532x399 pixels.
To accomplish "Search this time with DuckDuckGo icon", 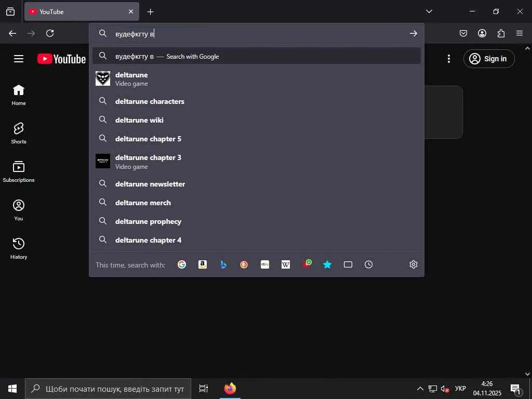I will [244, 264].
